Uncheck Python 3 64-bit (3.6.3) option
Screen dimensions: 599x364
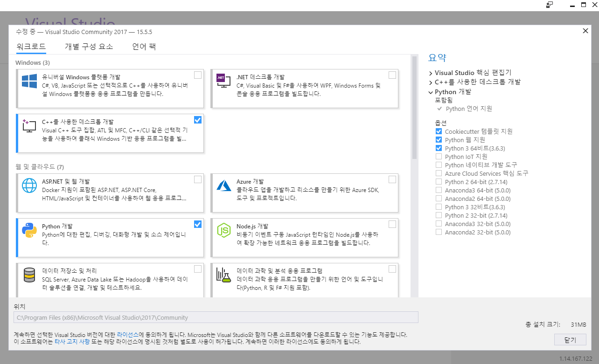pos(439,148)
